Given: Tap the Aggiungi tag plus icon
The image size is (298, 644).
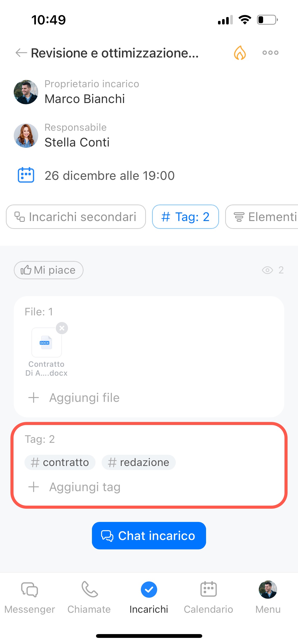Looking at the screenshot, I should click(x=34, y=487).
